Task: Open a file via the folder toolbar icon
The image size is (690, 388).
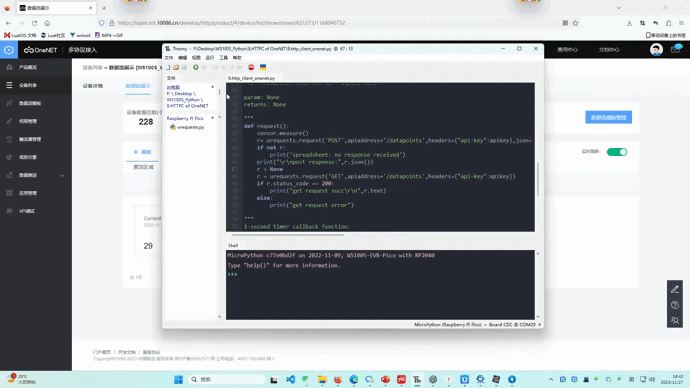Action: click(x=176, y=67)
